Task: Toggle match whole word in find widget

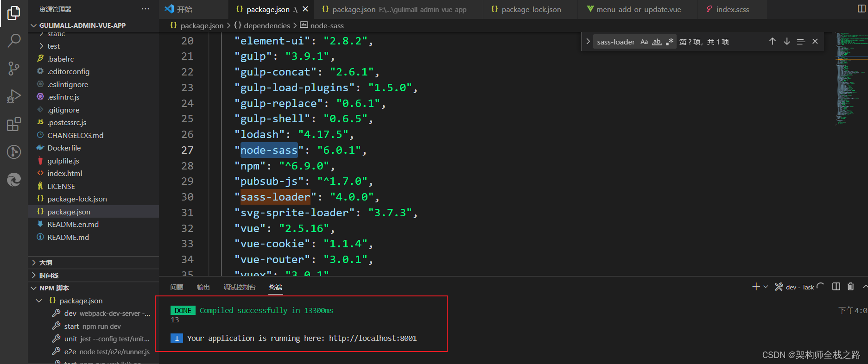Action: pyautogui.click(x=657, y=42)
